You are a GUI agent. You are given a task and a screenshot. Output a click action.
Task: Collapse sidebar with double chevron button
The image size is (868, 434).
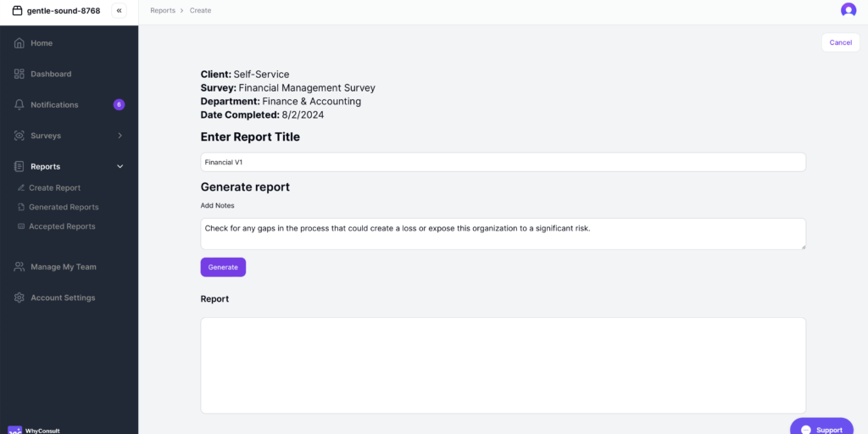pos(119,11)
